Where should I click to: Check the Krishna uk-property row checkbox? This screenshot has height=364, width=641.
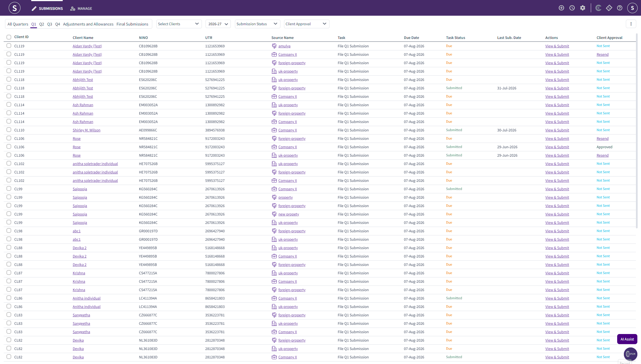pos(9,273)
